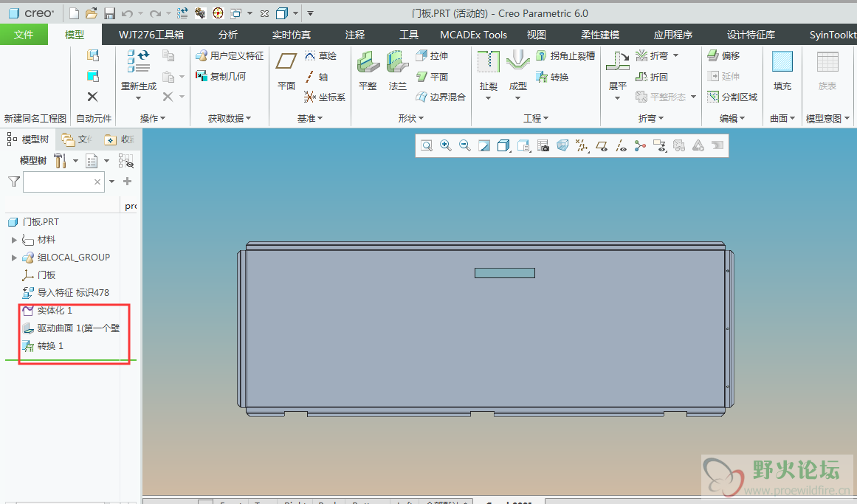857x504 pixels.
Task: Open the WJT276工具箱 ribbon tab
Action: [x=151, y=35]
